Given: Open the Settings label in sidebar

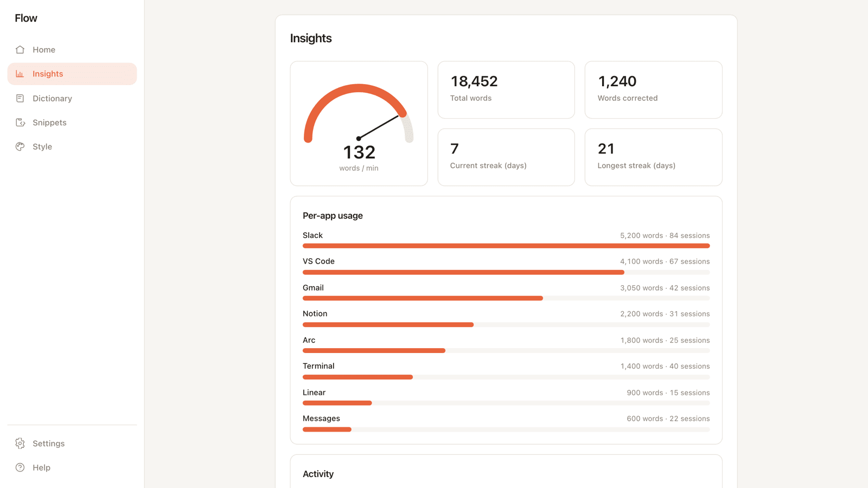Looking at the screenshot, I should point(48,444).
